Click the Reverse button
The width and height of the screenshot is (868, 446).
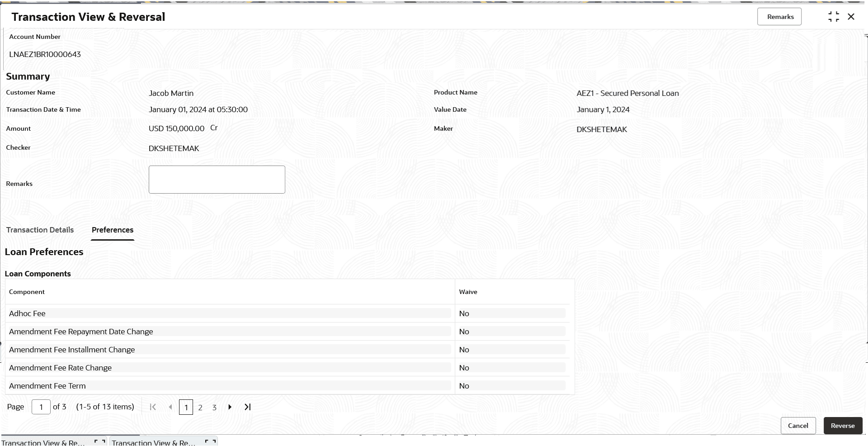(x=842, y=425)
